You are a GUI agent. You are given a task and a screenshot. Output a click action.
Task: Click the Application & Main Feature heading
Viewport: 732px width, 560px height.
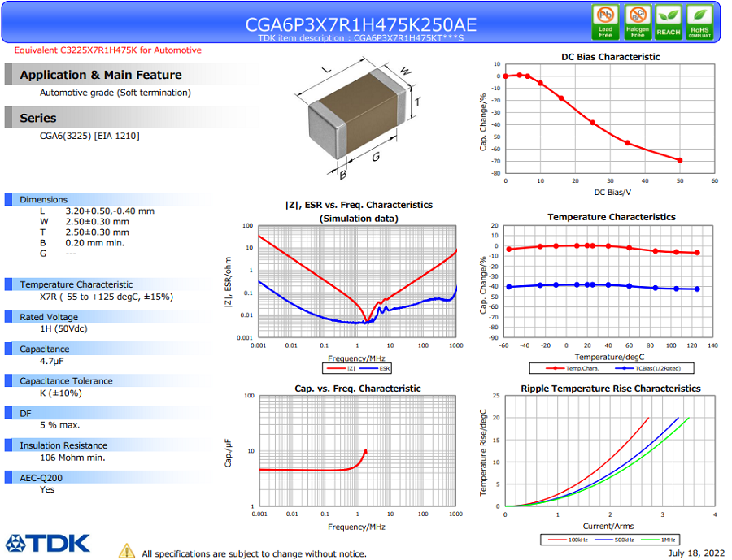coord(101,75)
